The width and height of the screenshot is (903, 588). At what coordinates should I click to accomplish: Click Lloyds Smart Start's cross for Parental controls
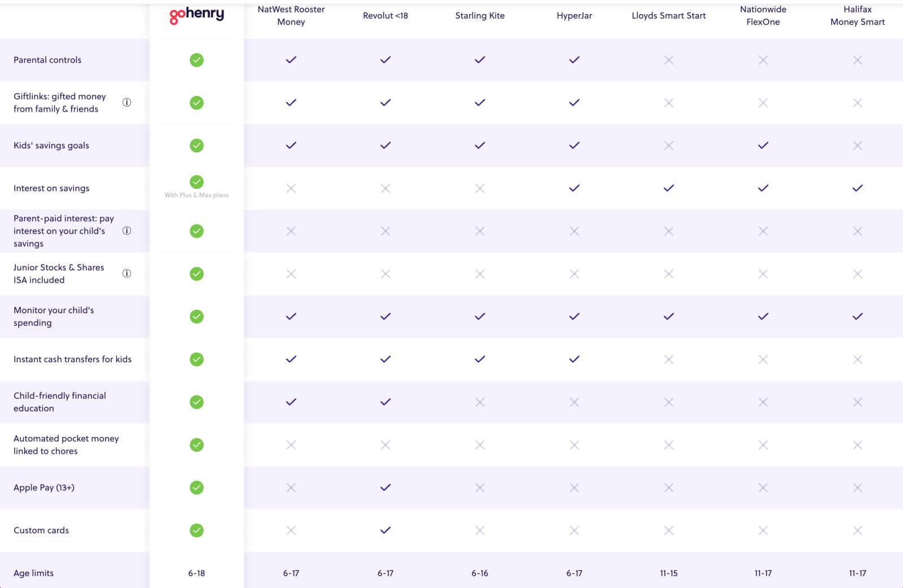point(669,60)
